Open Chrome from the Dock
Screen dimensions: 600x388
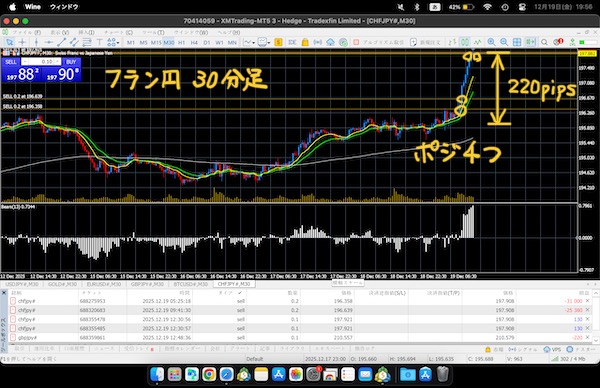(209, 374)
